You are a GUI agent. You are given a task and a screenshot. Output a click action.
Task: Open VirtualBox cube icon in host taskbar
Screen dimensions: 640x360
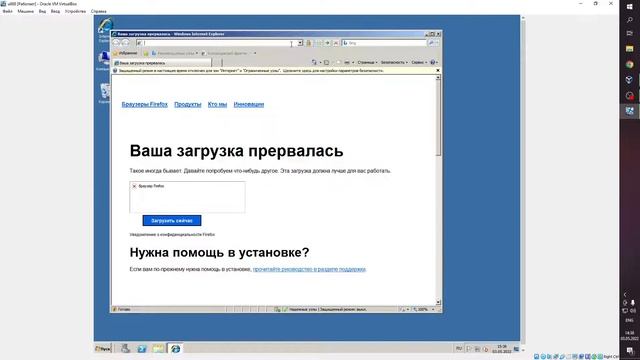629,80
